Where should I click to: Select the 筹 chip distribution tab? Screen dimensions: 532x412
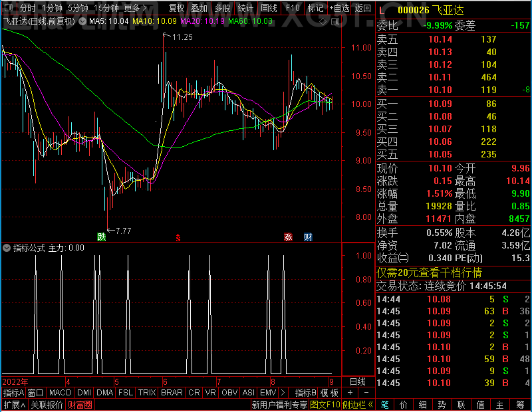(x=520, y=405)
